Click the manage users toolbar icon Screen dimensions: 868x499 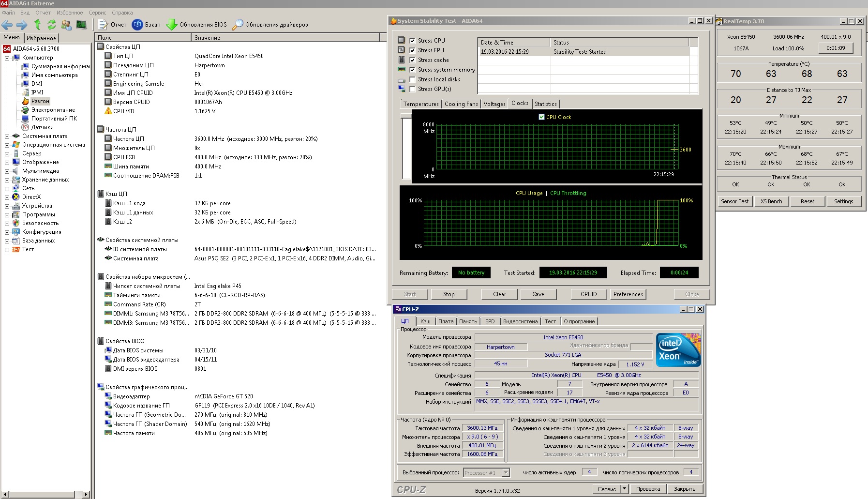tap(66, 24)
